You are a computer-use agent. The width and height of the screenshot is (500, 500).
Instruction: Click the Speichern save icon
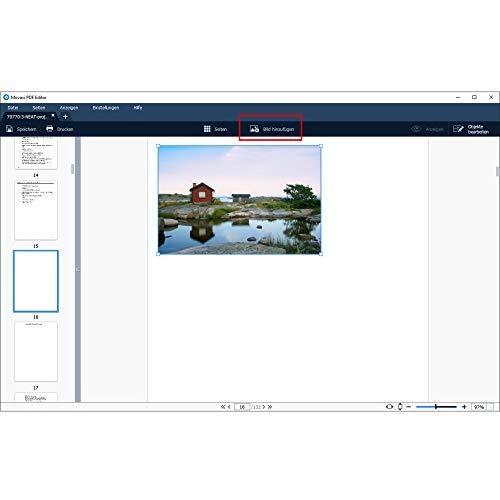click(x=10, y=129)
